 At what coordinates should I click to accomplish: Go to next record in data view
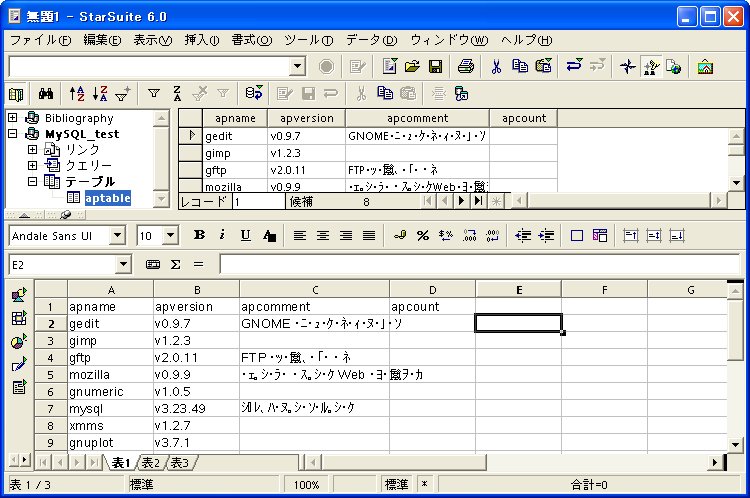[x=461, y=201]
